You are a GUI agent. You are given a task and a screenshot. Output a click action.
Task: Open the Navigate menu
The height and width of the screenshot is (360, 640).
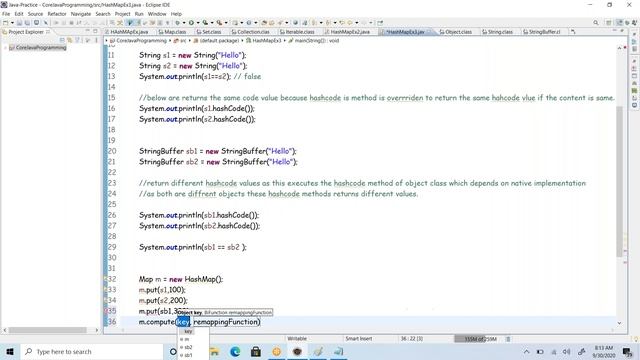click(x=81, y=14)
